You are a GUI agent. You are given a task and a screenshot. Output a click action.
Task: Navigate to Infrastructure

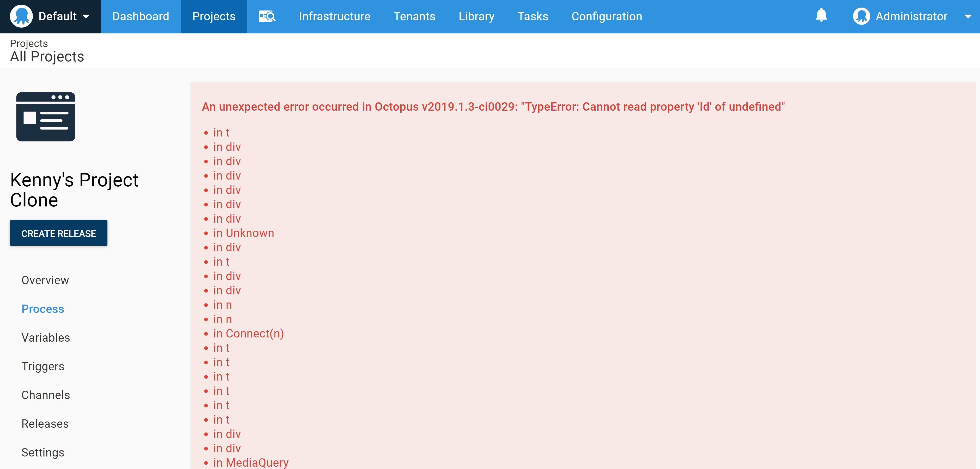[x=334, y=16]
